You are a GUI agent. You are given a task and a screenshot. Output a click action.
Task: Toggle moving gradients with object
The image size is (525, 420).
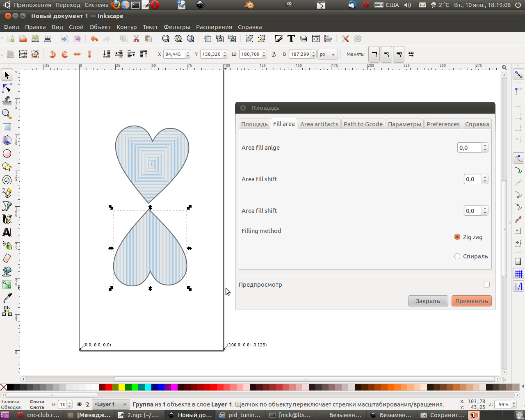(399, 54)
